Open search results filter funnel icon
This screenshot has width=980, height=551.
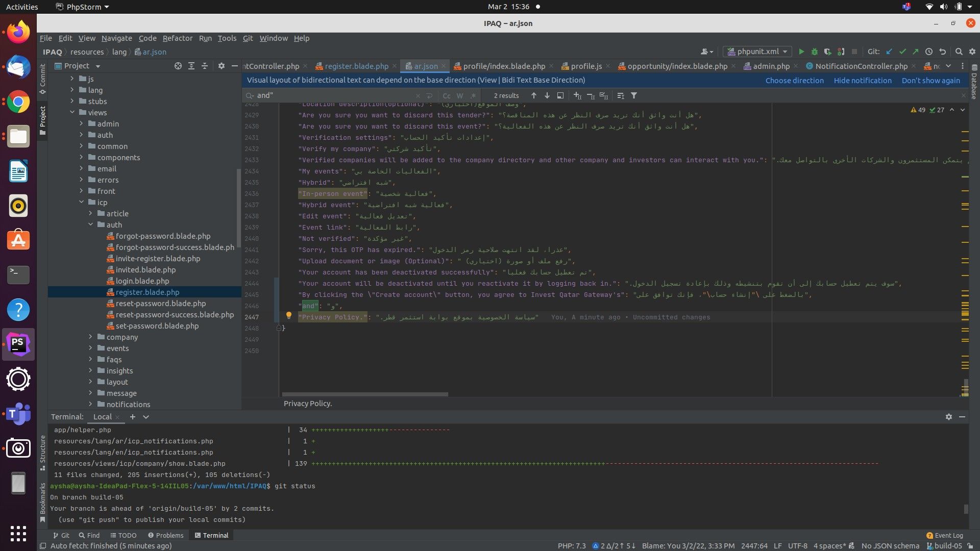pyautogui.click(x=634, y=95)
